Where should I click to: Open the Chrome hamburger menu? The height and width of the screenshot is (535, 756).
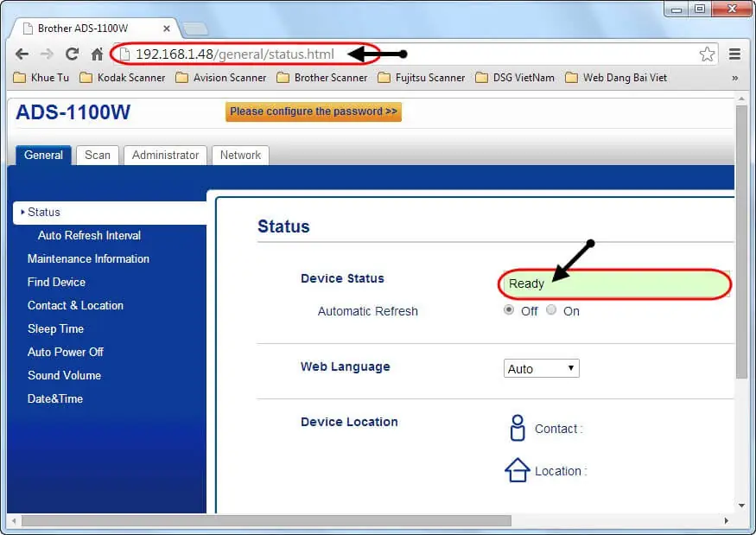tap(734, 54)
